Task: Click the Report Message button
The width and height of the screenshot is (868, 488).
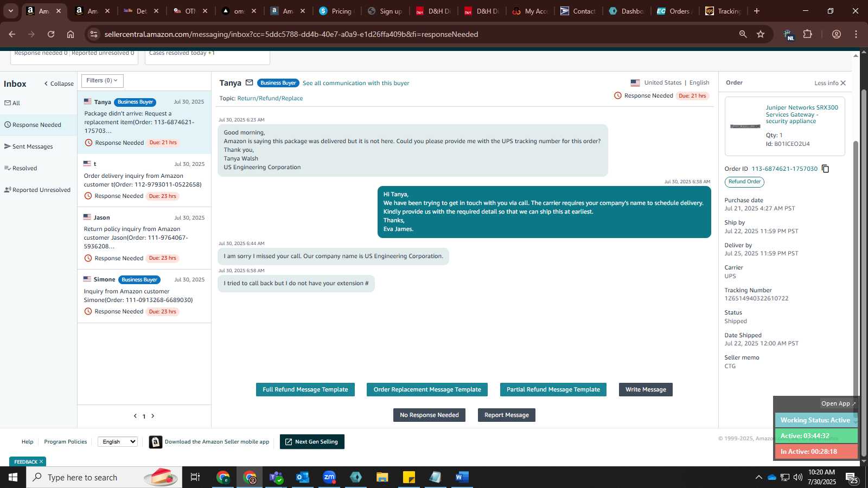Action: pos(507,415)
